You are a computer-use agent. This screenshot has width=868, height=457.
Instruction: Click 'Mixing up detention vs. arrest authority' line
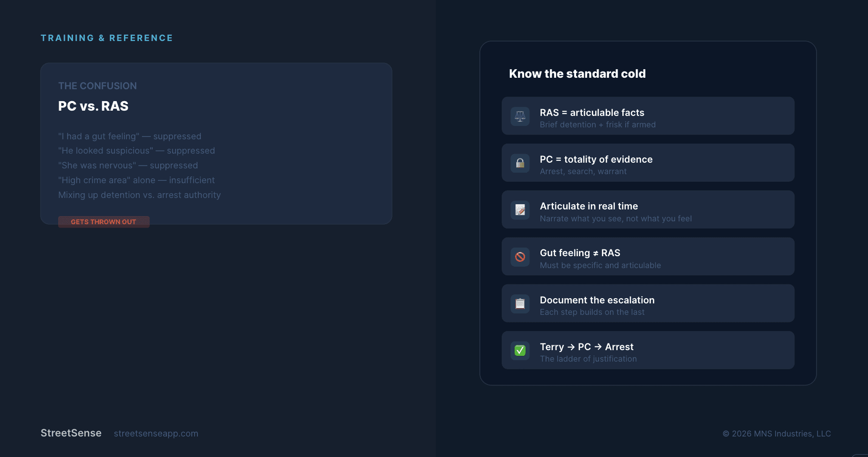click(x=139, y=195)
